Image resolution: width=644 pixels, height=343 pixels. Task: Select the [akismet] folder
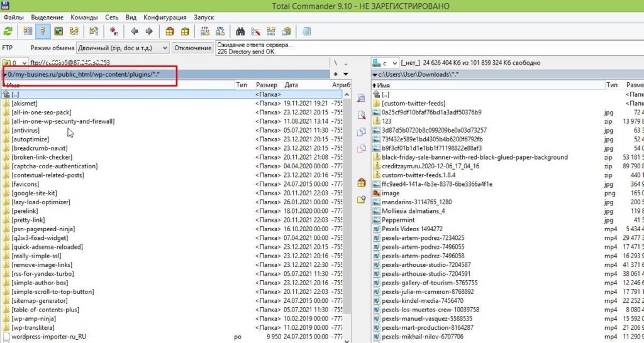pyautogui.click(x=25, y=103)
